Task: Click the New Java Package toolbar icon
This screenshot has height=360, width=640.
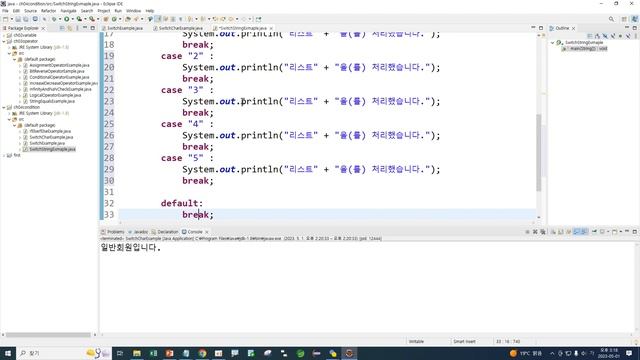Action: [106, 19]
